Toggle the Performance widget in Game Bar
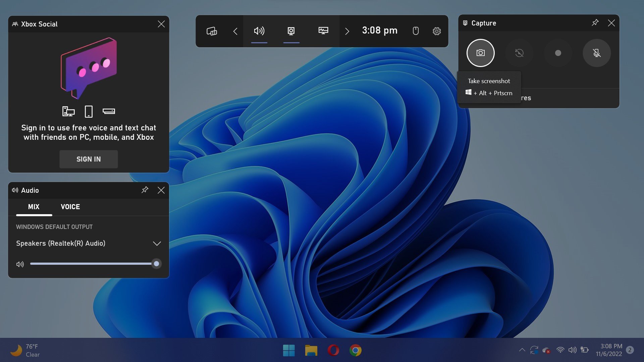644x362 pixels. click(x=323, y=31)
